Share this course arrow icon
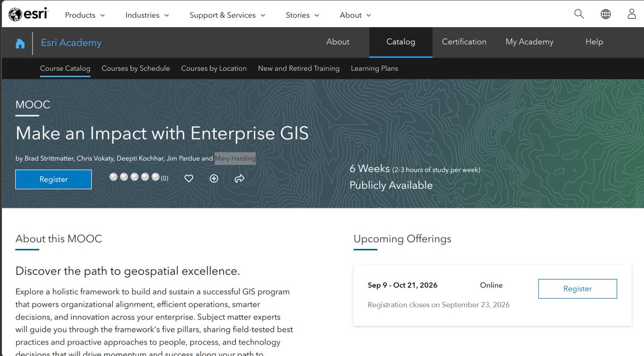Viewport: 644px width, 356px height. click(x=239, y=179)
